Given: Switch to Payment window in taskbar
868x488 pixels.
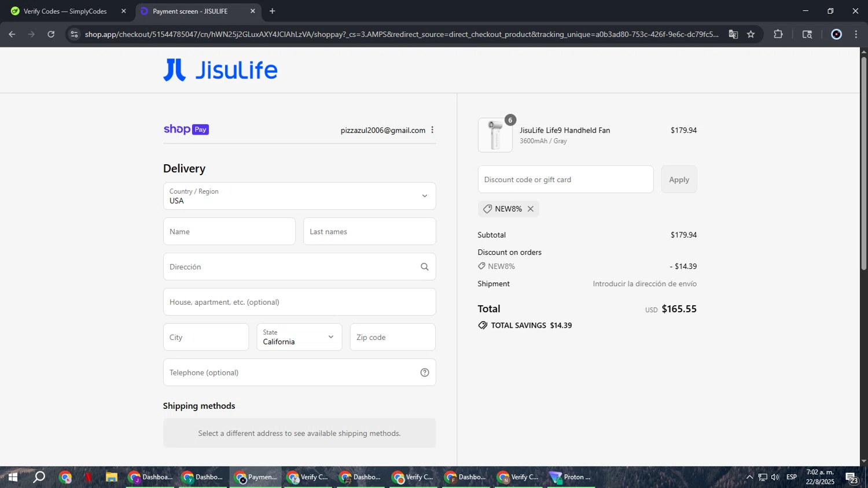Looking at the screenshot, I should click(256, 477).
